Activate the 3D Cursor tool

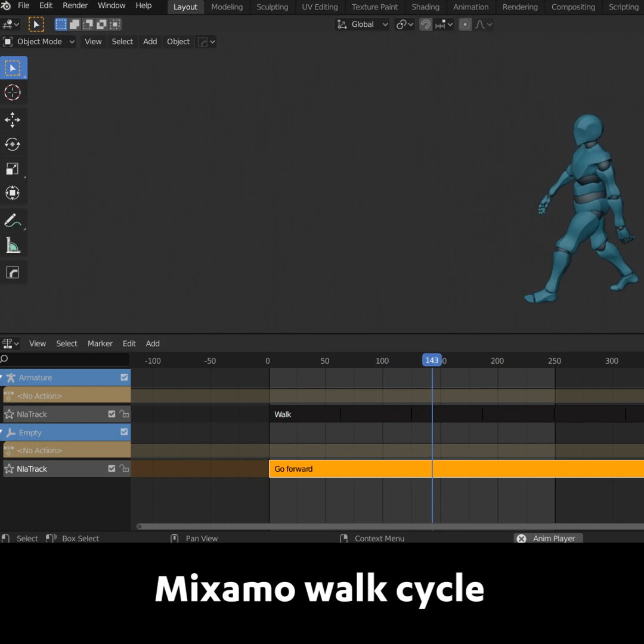(13, 92)
